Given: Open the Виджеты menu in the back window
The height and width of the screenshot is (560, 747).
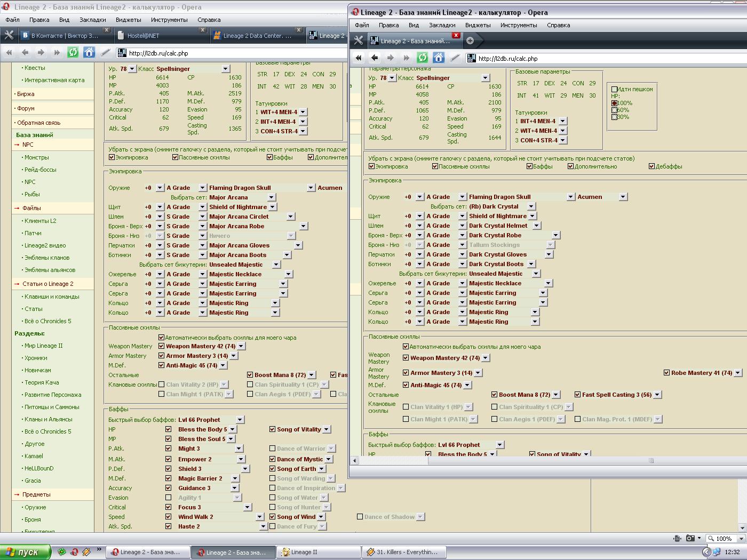Looking at the screenshot, I should coord(129,20).
